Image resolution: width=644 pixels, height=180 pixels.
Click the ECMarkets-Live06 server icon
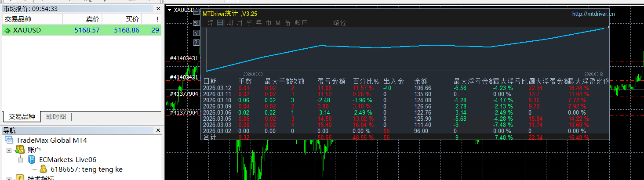pos(32,160)
